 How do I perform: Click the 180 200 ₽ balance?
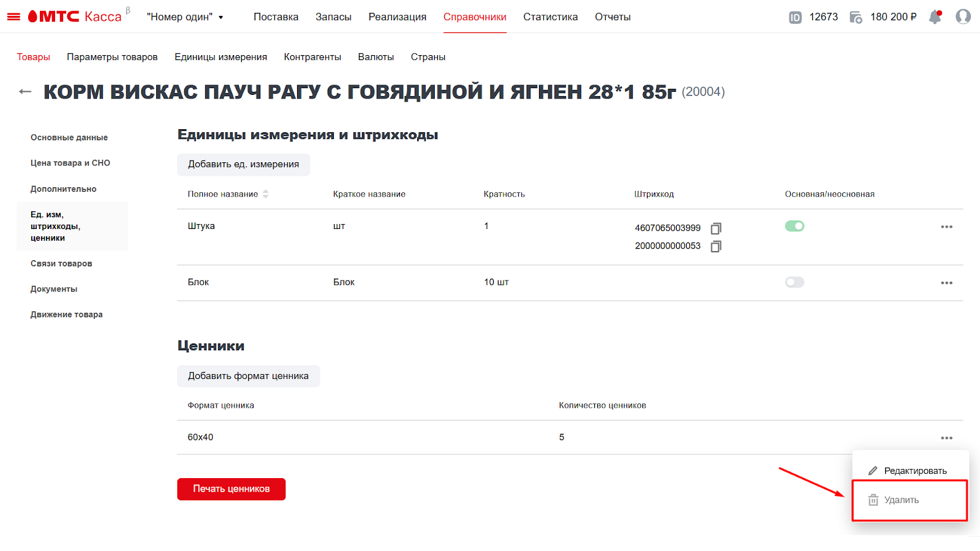894,17
